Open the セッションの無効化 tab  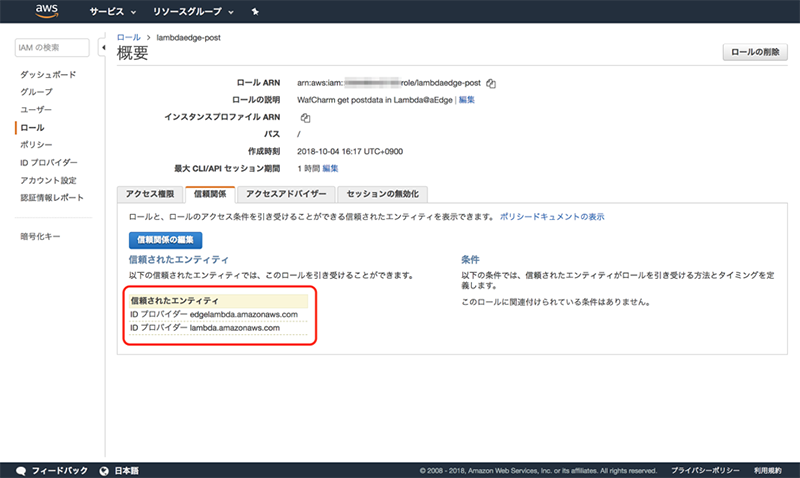[x=382, y=194]
